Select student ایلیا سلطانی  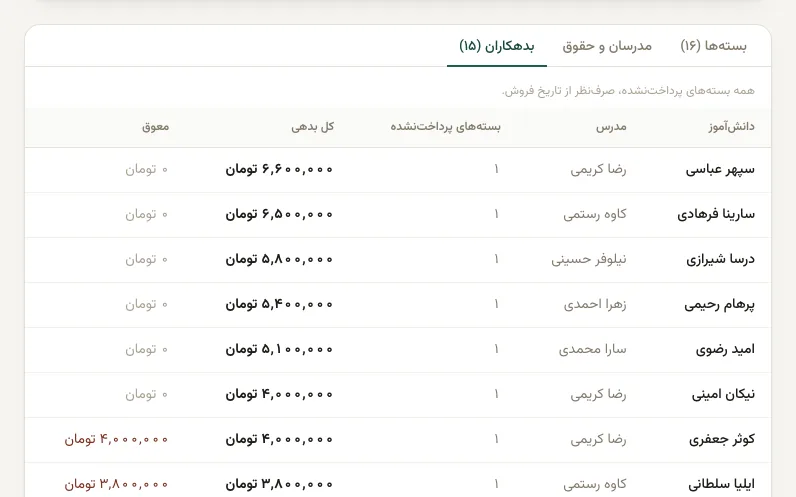[x=721, y=485]
